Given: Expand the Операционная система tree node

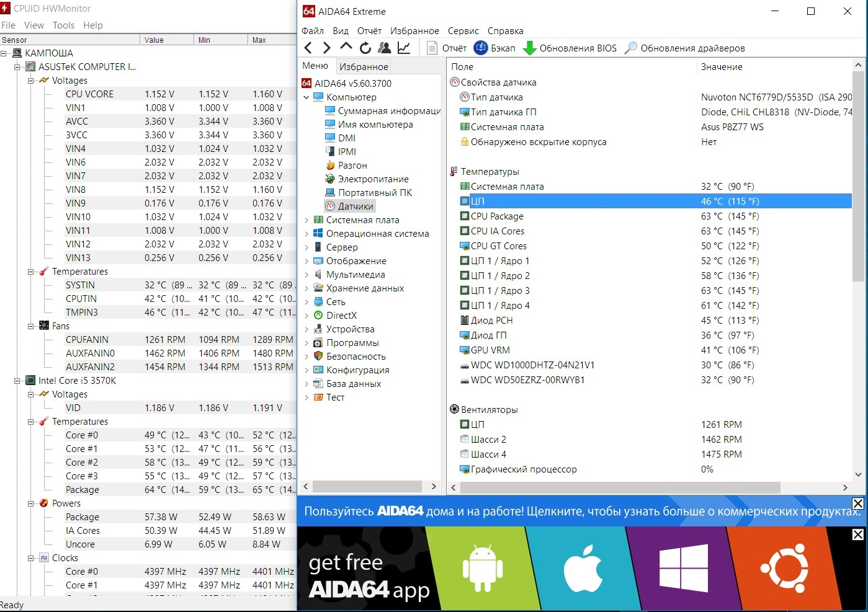Looking at the screenshot, I should 306,234.
